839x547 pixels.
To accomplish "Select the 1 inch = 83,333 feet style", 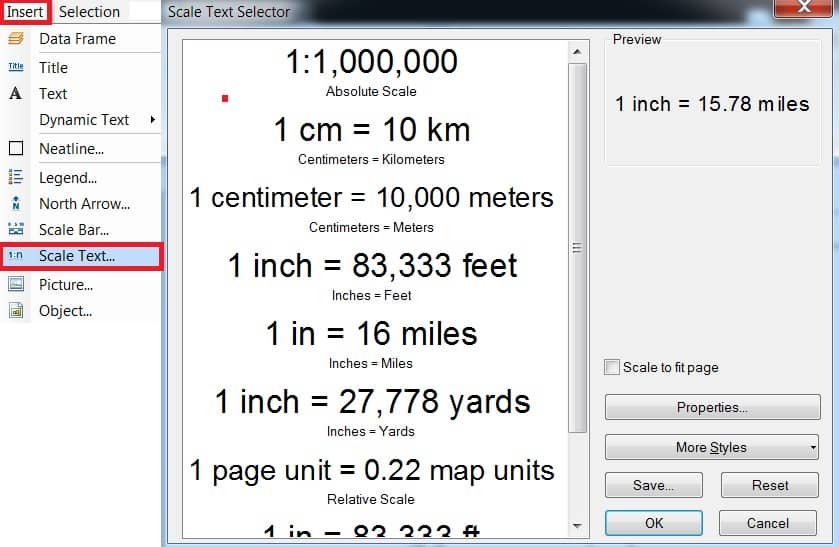I will pos(372,276).
